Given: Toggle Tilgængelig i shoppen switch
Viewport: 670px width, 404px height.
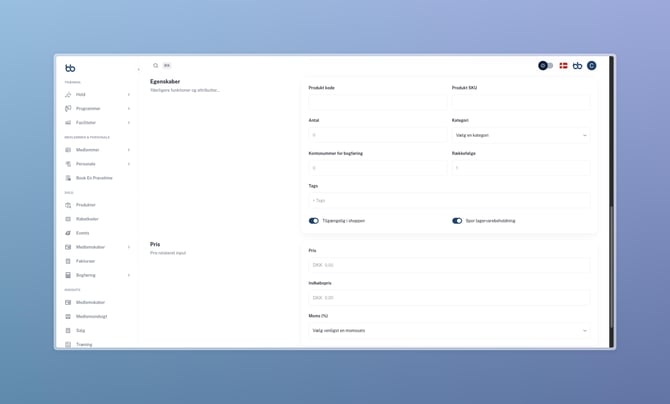Looking at the screenshot, I should point(314,221).
